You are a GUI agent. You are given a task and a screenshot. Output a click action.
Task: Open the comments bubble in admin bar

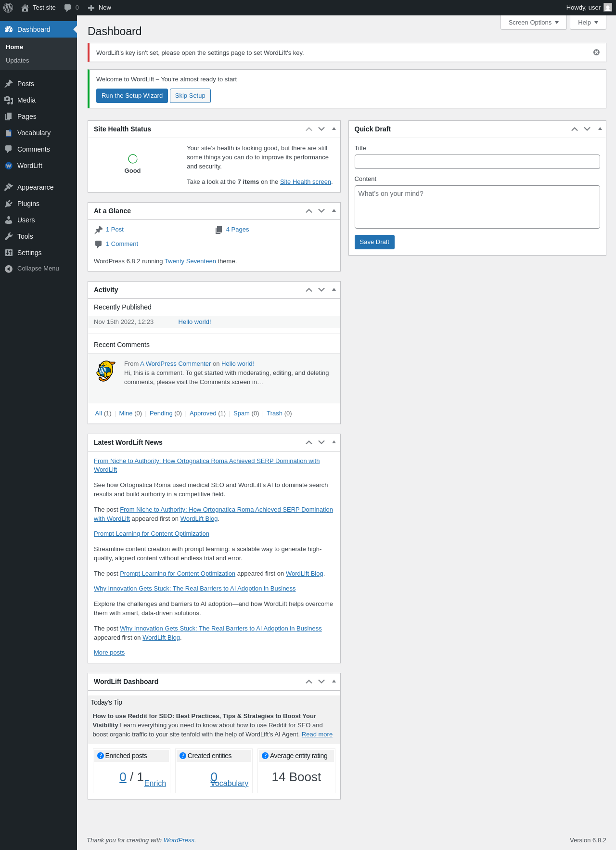68,8
